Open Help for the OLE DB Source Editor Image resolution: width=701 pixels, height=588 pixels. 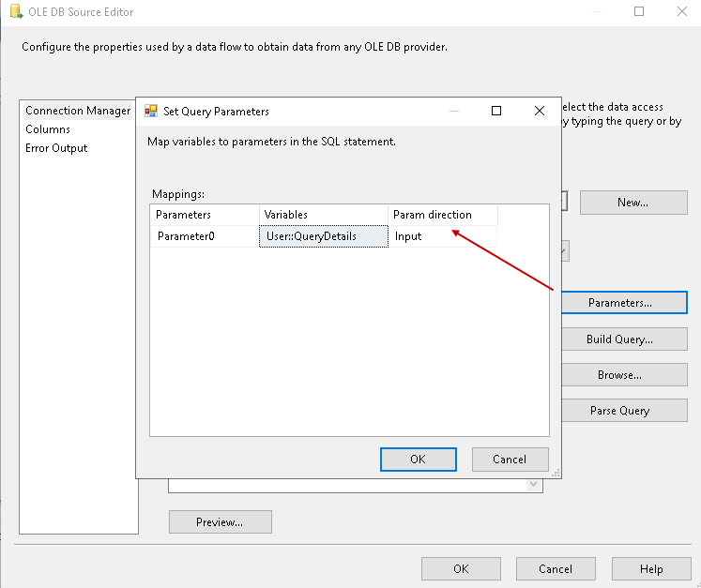tap(650, 569)
